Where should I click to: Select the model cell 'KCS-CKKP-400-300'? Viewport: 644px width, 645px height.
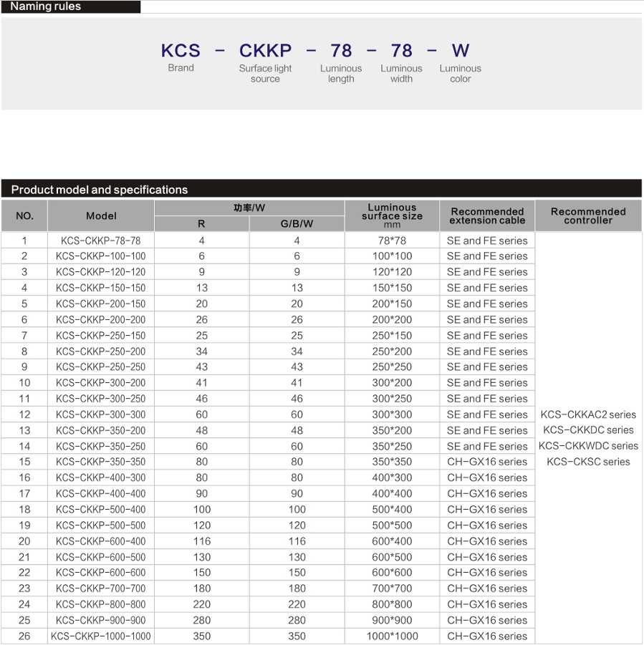[101, 477]
